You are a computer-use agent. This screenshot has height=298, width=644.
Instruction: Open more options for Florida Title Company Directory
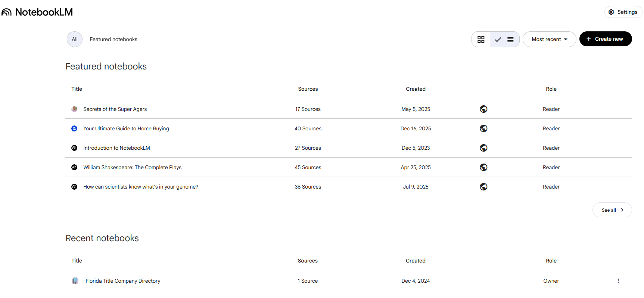[618, 281]
